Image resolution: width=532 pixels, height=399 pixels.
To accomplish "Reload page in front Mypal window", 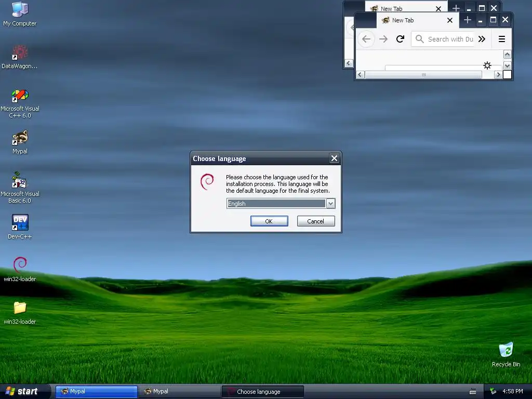I will pos(401,39).
